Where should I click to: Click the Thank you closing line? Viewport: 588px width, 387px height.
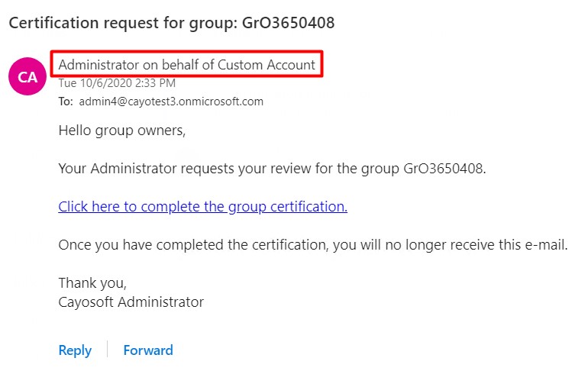click(x=92, y=283)
